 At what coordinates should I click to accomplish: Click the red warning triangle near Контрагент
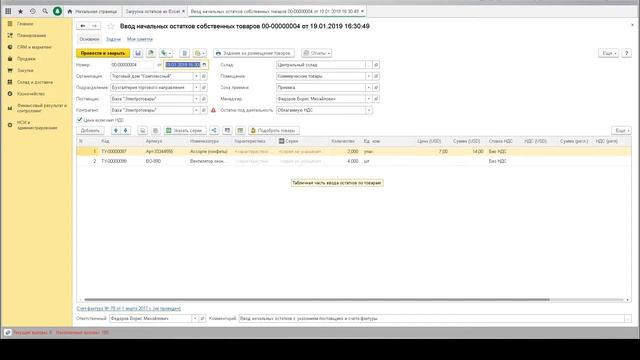(213, 110)
